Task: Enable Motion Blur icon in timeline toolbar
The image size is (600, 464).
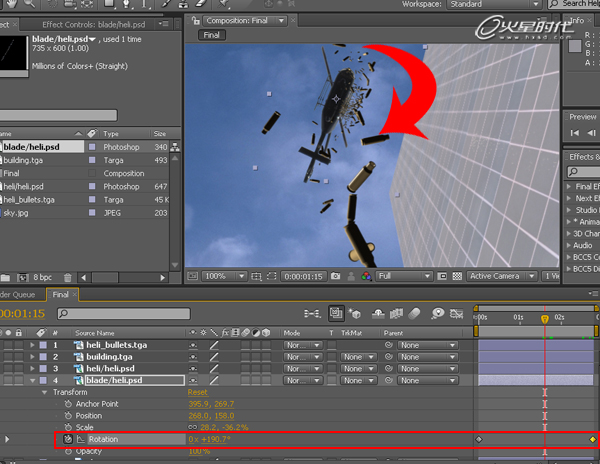Action: (x=414, y=314)
